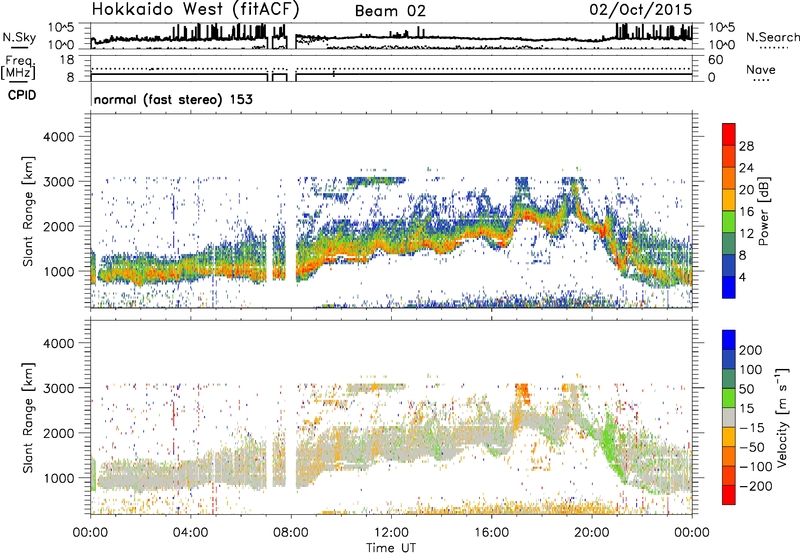800x554 pixels.
Task: Click the '4' value on Power colorbar
Action: click(742, 277)
